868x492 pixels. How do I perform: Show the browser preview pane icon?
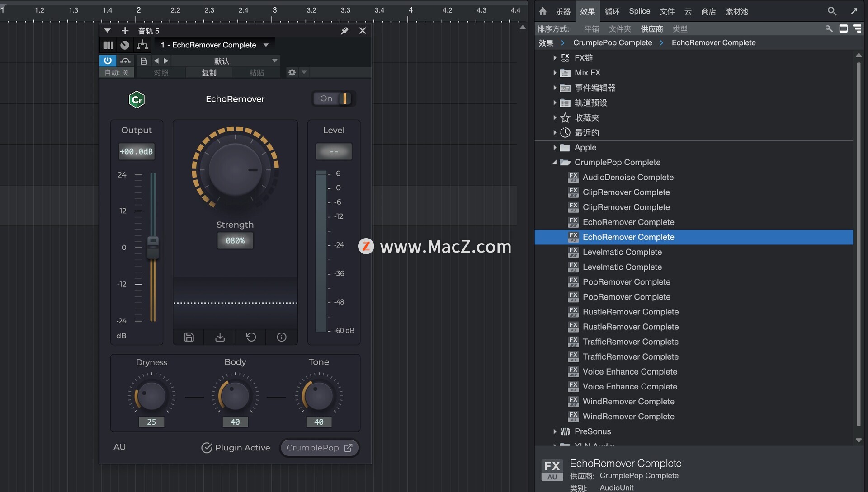point(843,29)
